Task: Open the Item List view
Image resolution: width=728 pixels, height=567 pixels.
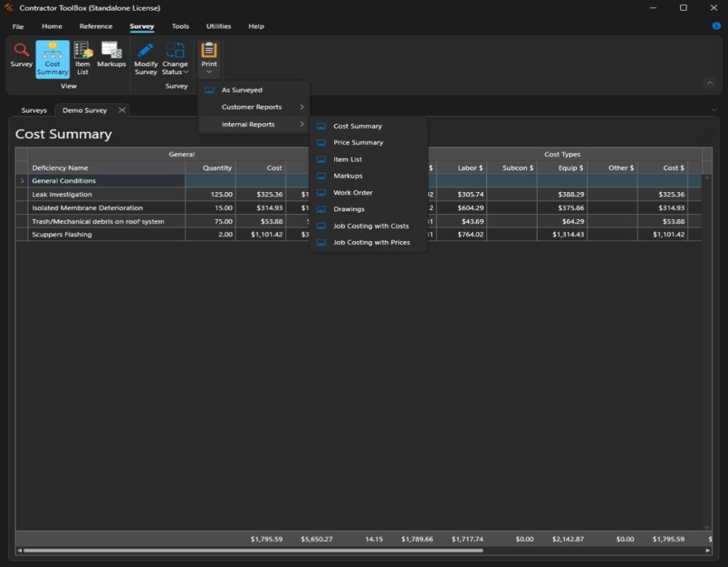Action: point(82,57)
